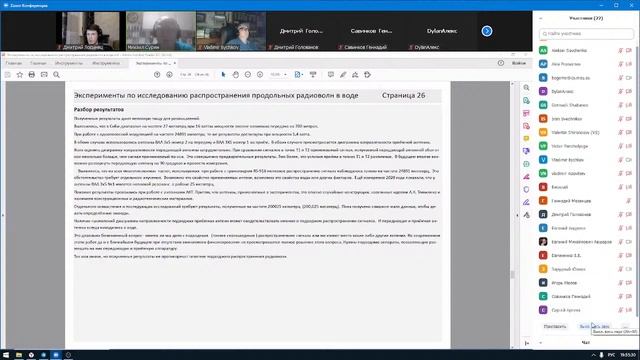
Task: Open the yellow Comment tool in tools pane
Action: (x=527, y=138)
